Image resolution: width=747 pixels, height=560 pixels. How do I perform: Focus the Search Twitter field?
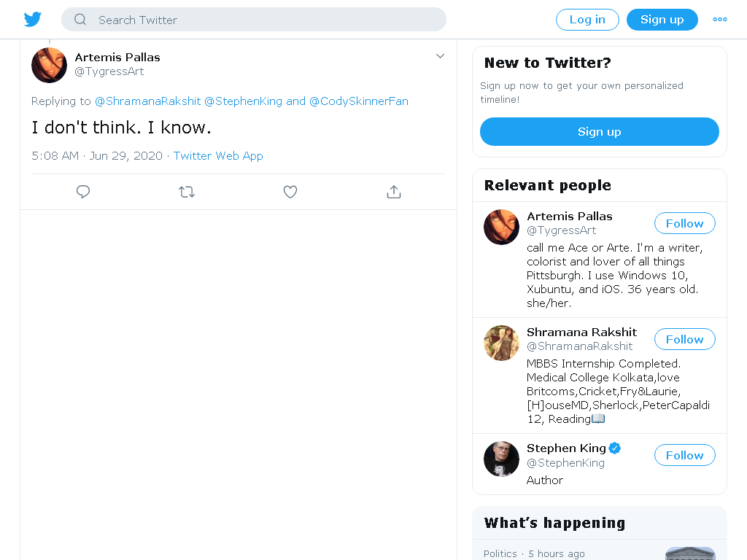pos(253,20)
